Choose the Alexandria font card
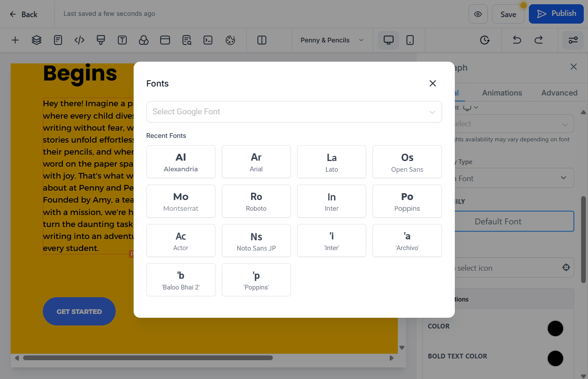Viewport: 588px width, 379px height. 181,162
